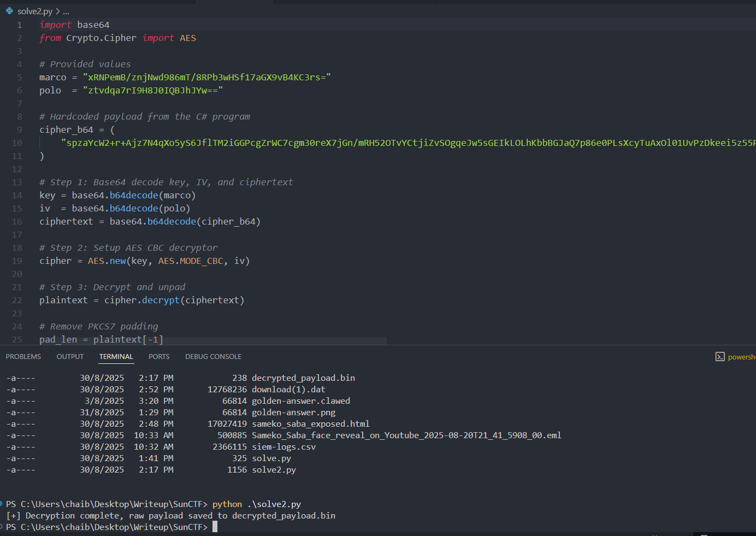
Task: Click 'iv = base64.b64decode(polo)' line
Action: pyautogui.click(x=115, y=209)
